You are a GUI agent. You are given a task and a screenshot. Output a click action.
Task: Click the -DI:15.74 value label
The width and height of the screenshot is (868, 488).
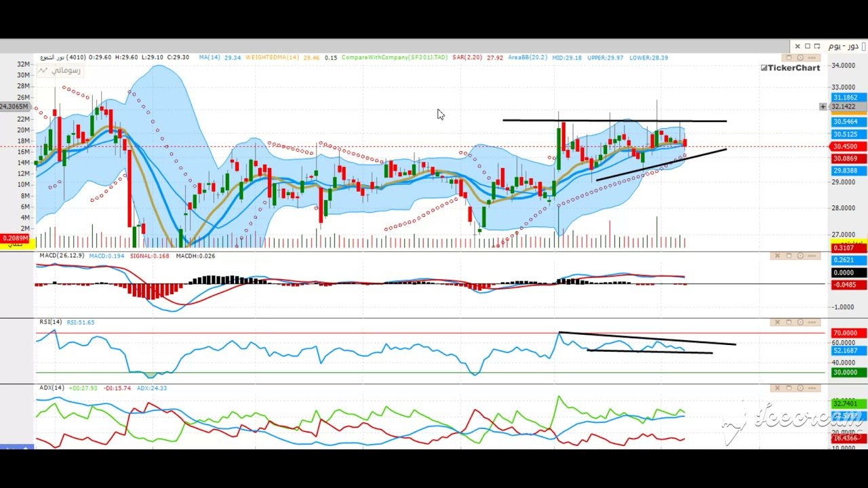click(117, 388)
